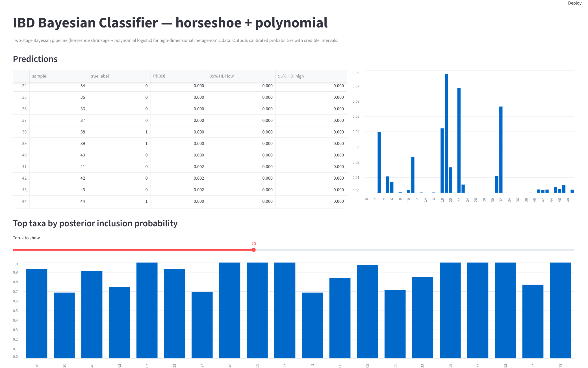Screen dimensions: 588x368
Task: Click the "Top taxa by posterior inclusion probability" heading
Action: click(95, 223)
